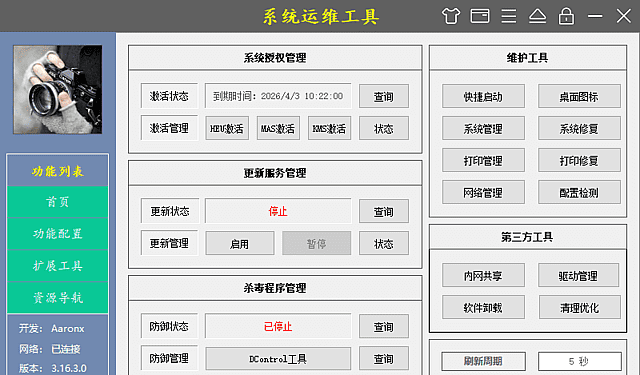Click 查询 in the 防御管理 row
This screenshot has height=375, width=640.
coord(384,359)
